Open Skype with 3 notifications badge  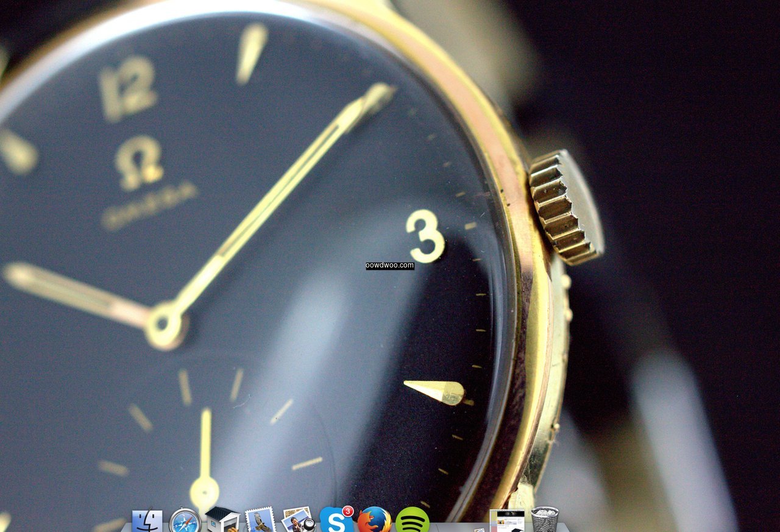click(336, 520)
